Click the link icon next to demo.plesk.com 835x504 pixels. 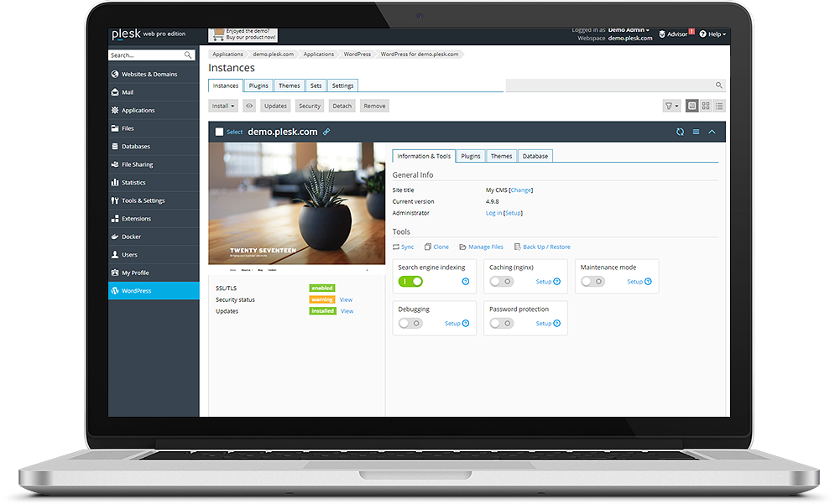(x=326, y=132)
